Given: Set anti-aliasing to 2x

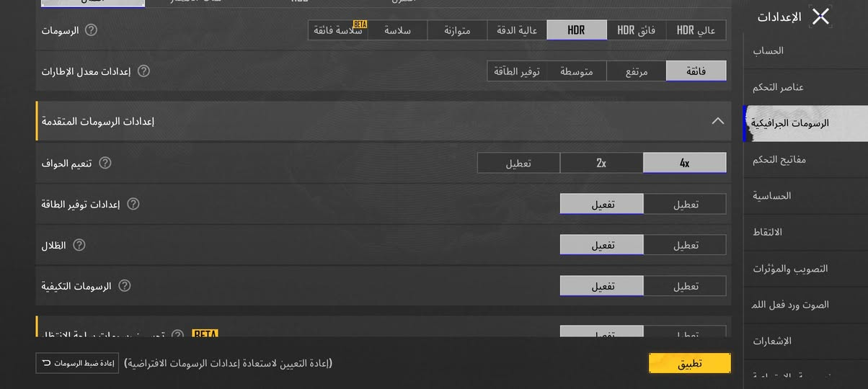Looking at the screenshot, I should [602, 163].
